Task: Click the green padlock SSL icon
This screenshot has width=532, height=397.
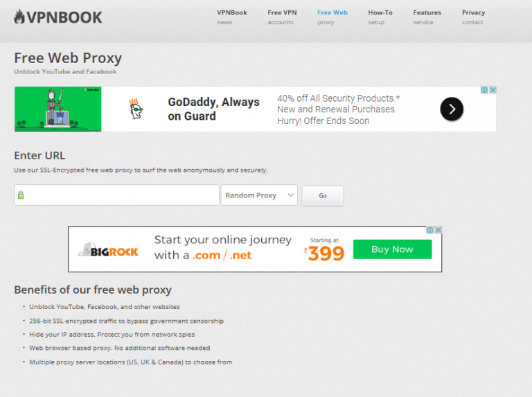Action: tap(21, 195)
